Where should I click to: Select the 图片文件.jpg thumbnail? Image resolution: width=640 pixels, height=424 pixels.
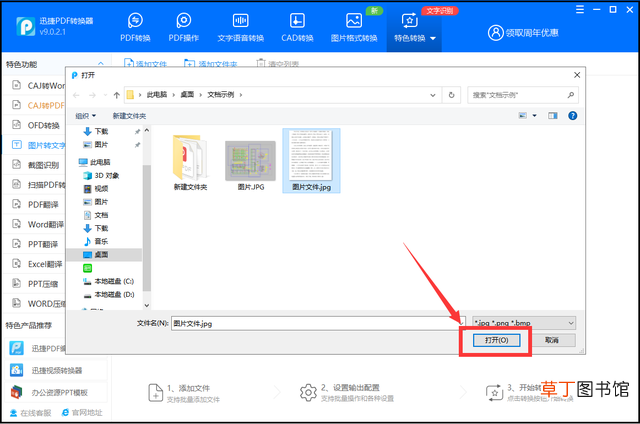(x=311, y=161)
